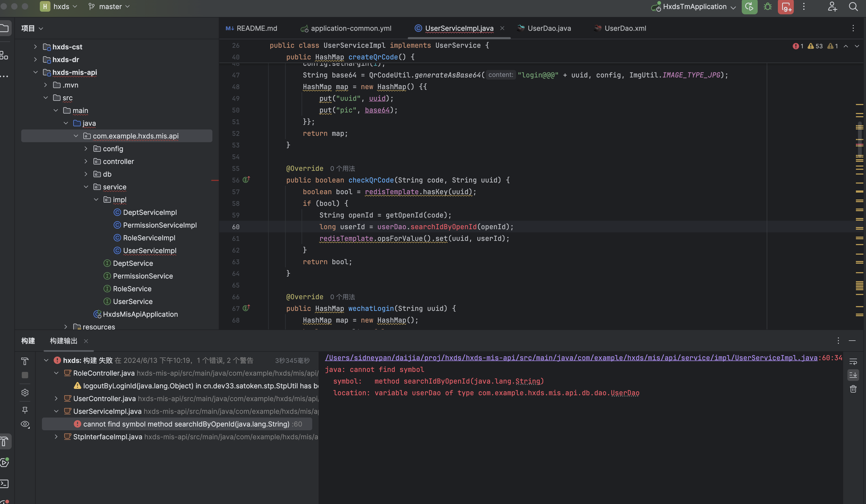The width and height of the screenshot is (866, 504).
Task: Select PermissionServiceImpl class in tree
Action: click(x=160, y=225)
